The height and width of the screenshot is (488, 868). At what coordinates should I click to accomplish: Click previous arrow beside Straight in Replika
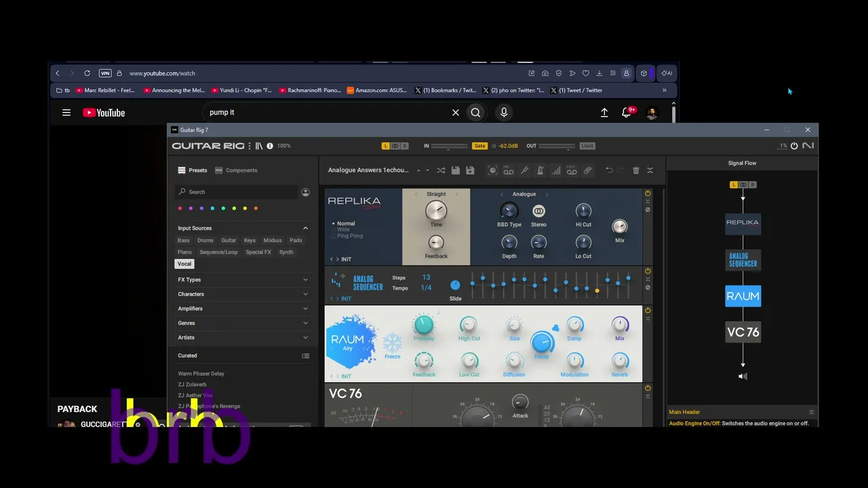coord(416,195)
